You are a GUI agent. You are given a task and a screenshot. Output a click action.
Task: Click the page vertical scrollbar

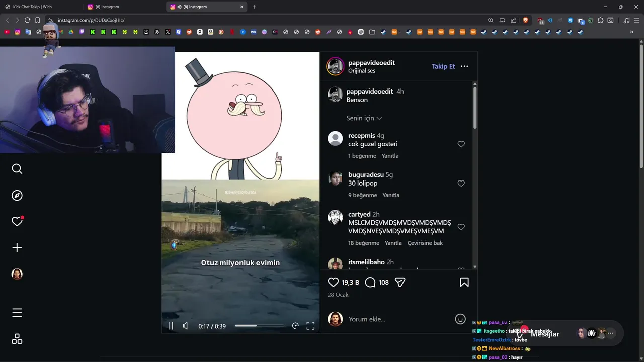point(641,106)
